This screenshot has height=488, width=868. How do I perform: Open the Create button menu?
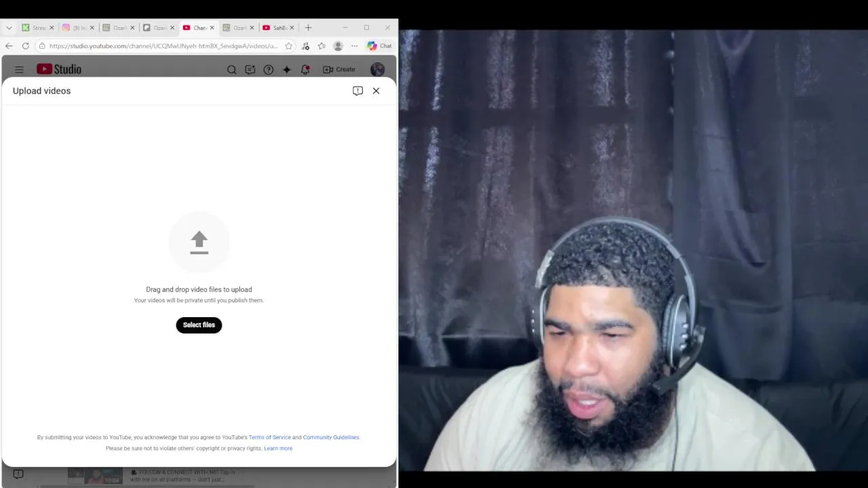(x=339, y=69)
